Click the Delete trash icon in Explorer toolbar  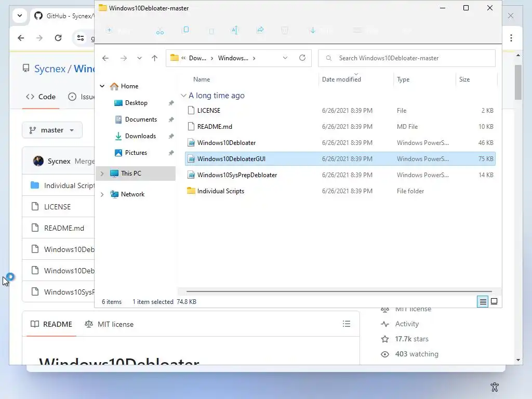[285, 31]
